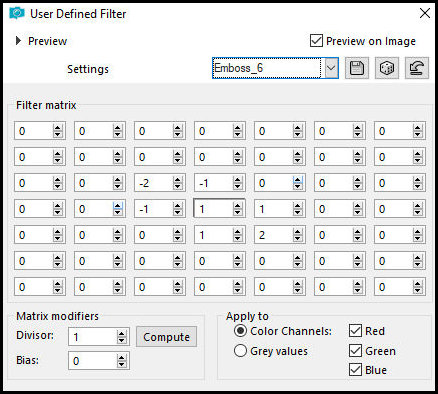Click the User Defined Filter app icon
438x394 pixels.
point(17,13)
